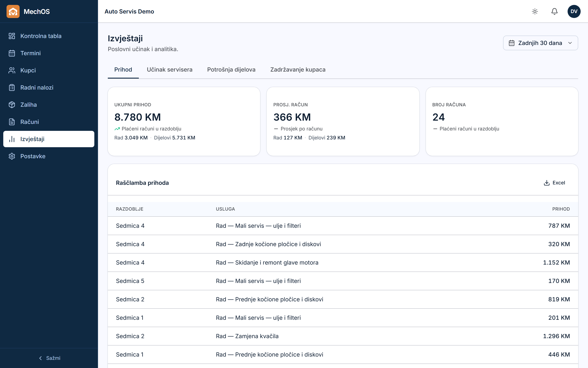Select the Rad — Zamjena kvačila row
Image resolution: width=588 pixels, height=368 pixels.
point(343,336)
